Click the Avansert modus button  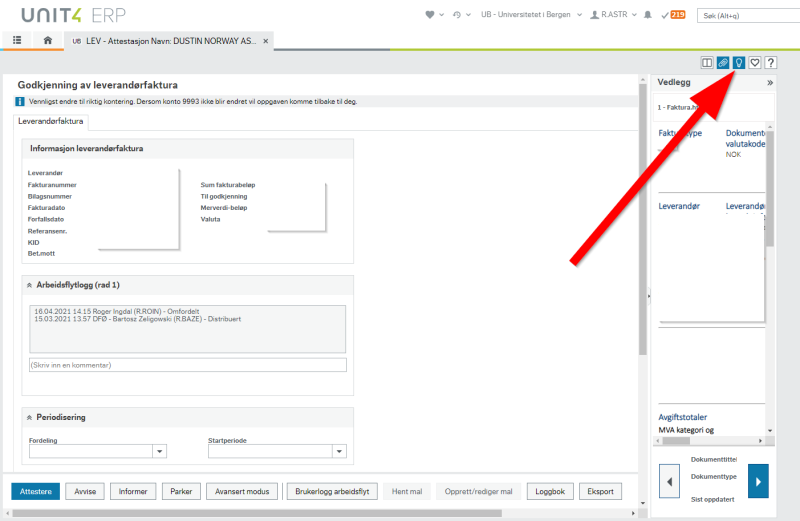pos(242,491)
